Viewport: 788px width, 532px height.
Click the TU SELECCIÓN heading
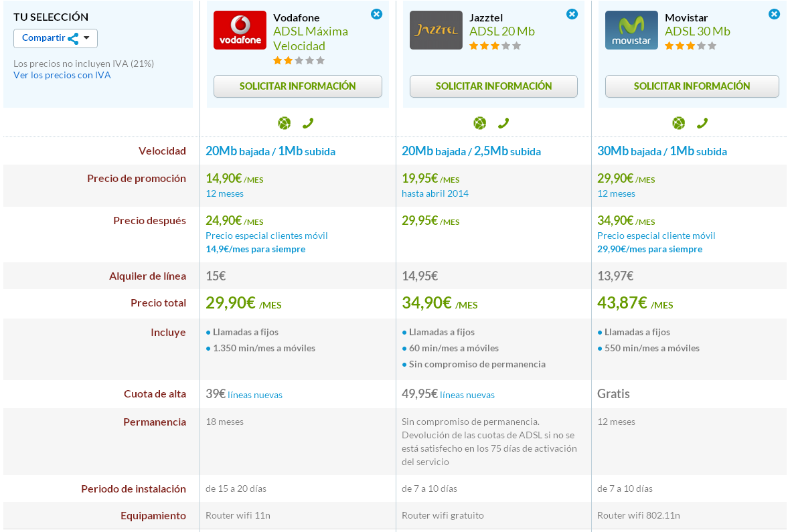click(51, 17)
